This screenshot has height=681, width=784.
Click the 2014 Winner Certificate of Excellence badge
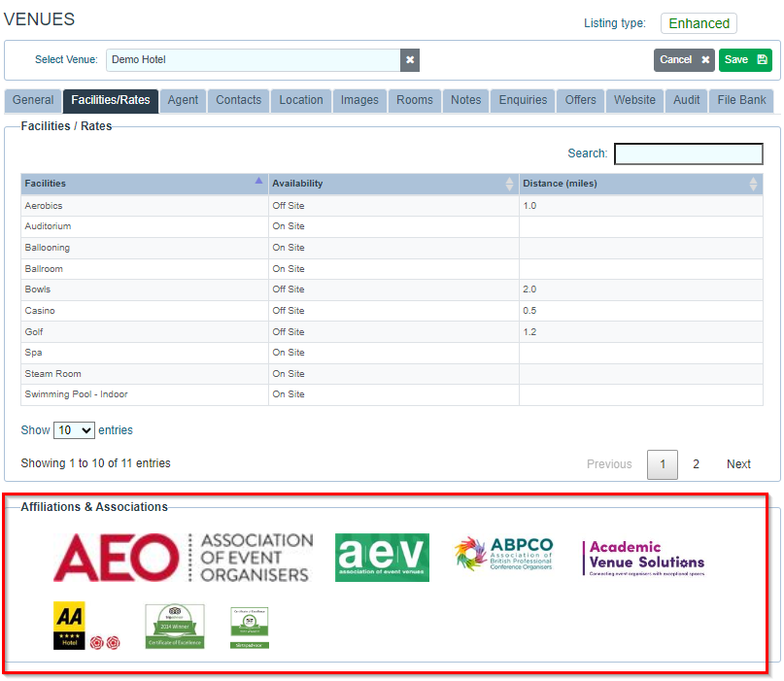[x=175, y=627]
